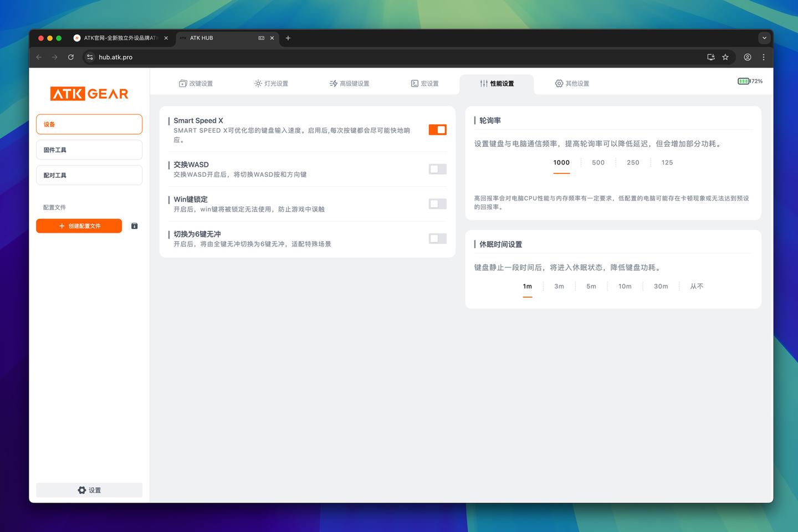Select the 灯光设置 lighting icon
This screenshot has height=532, width=798.
tap(258, 83)
